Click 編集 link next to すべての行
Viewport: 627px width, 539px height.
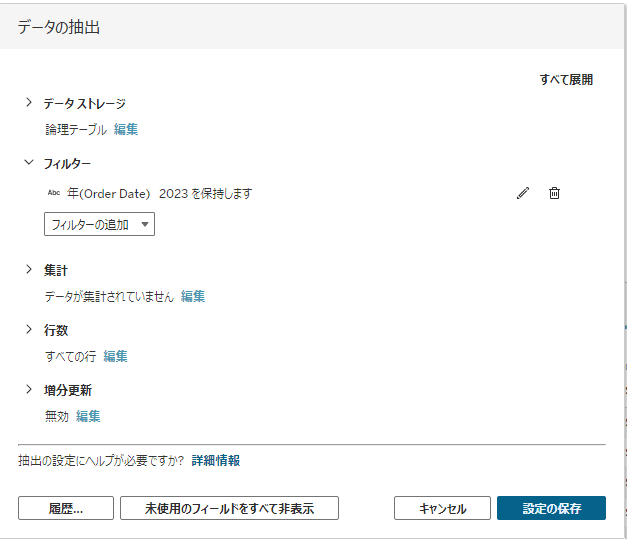point(115,356)
